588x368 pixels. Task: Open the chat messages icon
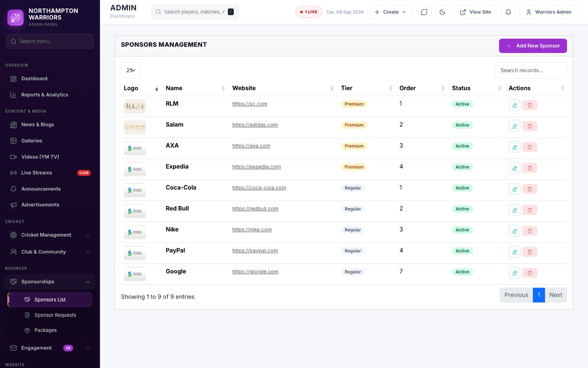click(424, 12)
